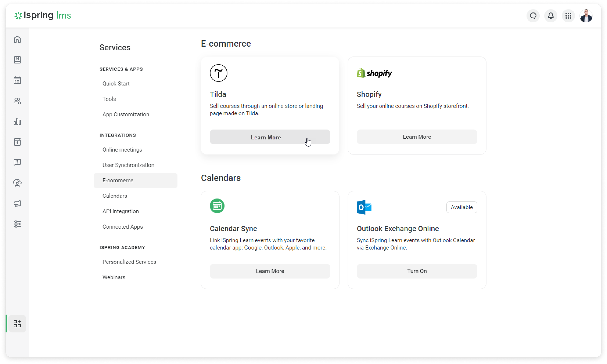Go to API Integration section
The image size is (607, 364).
[x=121, y=211]
